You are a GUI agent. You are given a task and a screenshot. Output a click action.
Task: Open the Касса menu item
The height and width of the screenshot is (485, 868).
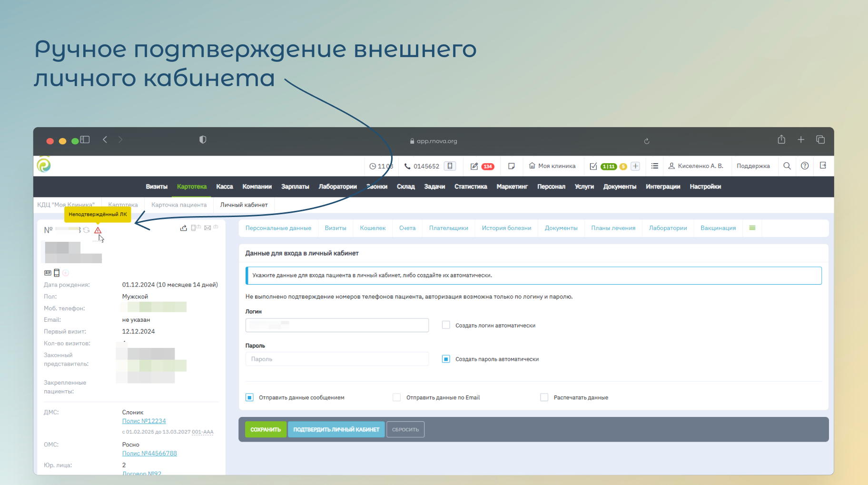tap(224, 187)
